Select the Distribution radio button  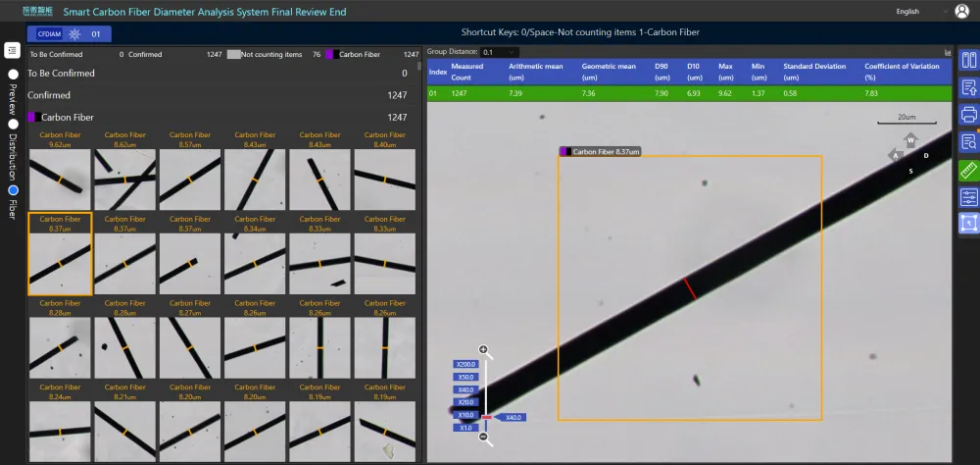click(13, 125)
